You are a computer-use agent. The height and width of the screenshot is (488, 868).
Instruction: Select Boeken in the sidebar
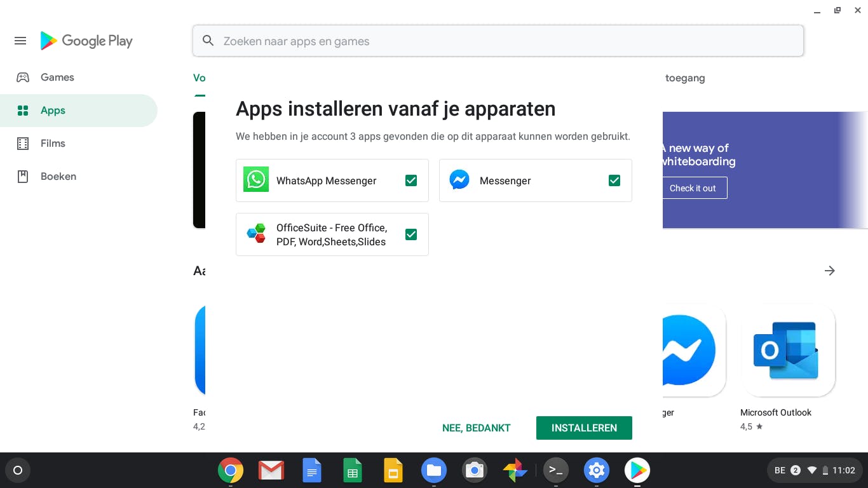[79, 177]
